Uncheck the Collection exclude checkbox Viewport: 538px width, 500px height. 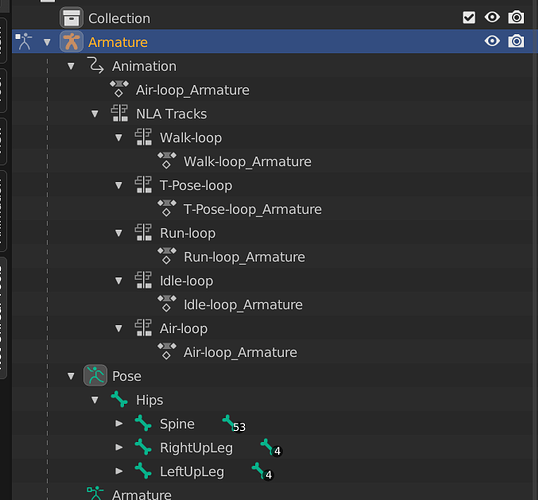pyautogui.click(x=469, y=18)
